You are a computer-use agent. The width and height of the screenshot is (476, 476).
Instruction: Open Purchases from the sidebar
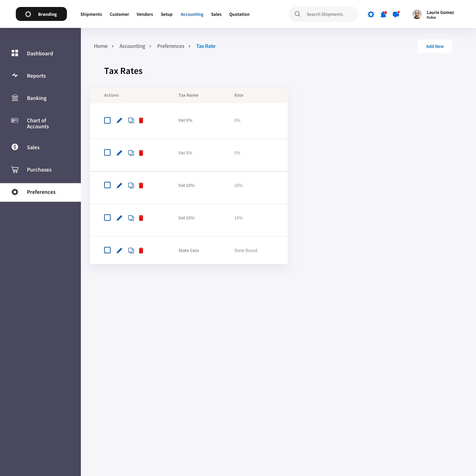click(x=39, y=169)
